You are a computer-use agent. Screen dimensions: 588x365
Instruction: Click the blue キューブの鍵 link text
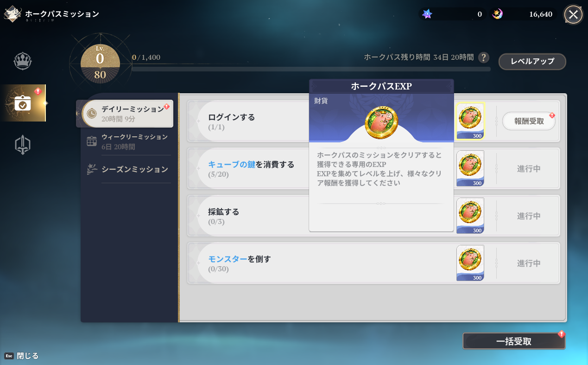click(231, 164)
